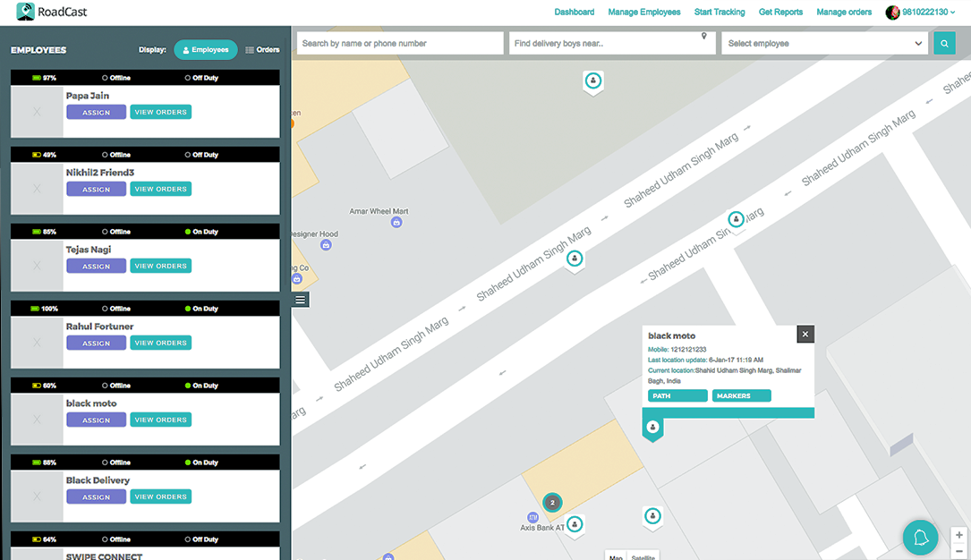Click the teal search magnifier button
The height and width of the screenshot is (560, 971).
pos(944,43)
